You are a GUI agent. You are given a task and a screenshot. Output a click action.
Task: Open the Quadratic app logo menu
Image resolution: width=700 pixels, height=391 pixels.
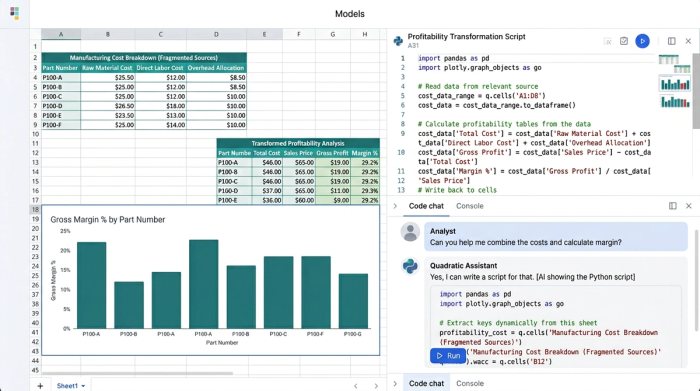point(14,13)
